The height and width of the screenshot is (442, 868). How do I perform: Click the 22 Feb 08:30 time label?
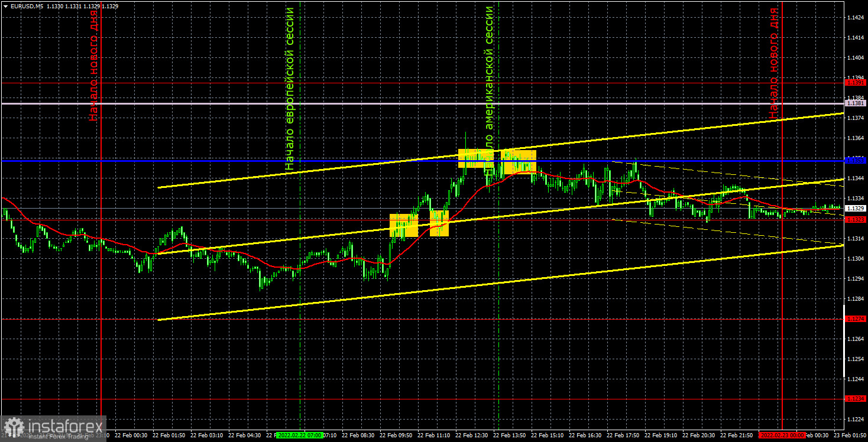[x=358, y=435]
